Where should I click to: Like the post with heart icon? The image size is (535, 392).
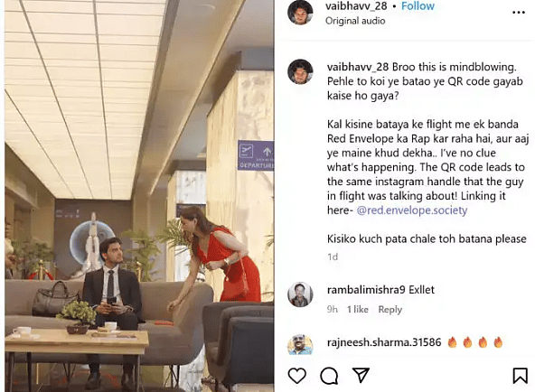(x=296, y=376)
